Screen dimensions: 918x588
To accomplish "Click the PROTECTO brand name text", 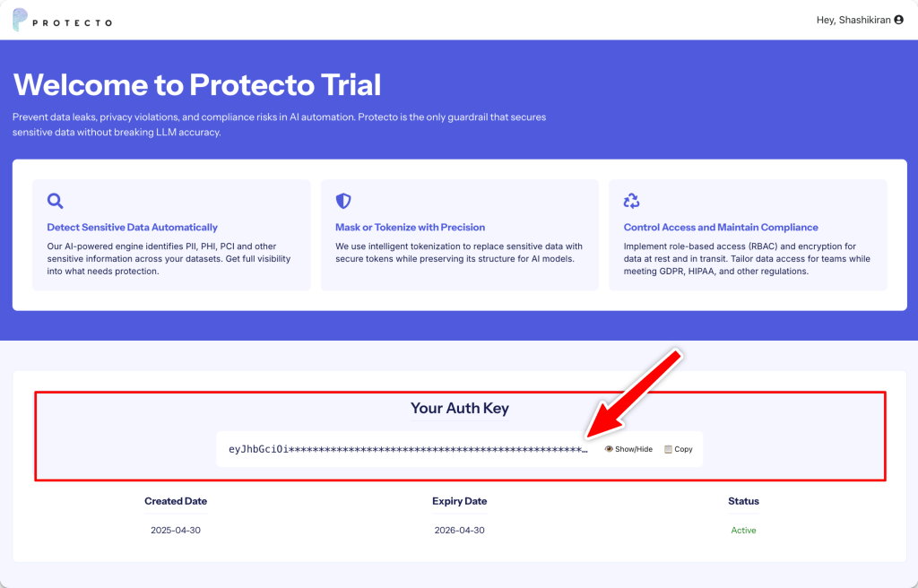I will [72, 22].
